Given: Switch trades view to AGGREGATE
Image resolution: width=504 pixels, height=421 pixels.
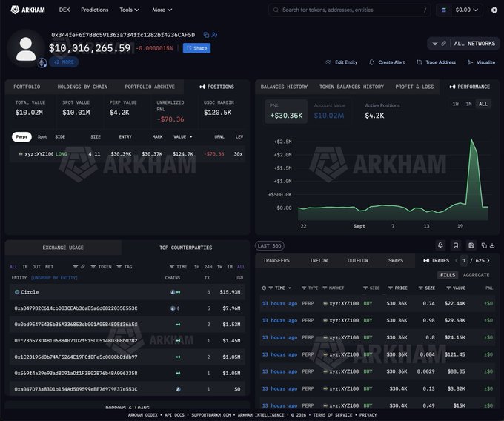Looking at the screenshot, I should (476, 275).
